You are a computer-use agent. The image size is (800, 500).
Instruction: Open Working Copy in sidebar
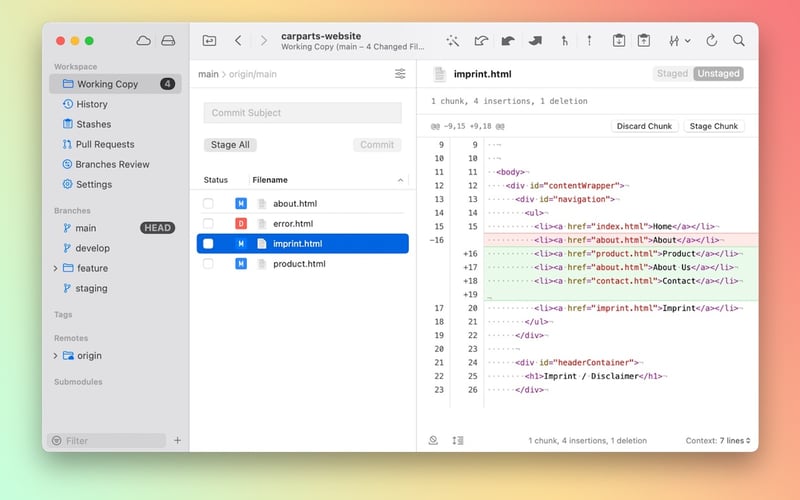point(115,84)
